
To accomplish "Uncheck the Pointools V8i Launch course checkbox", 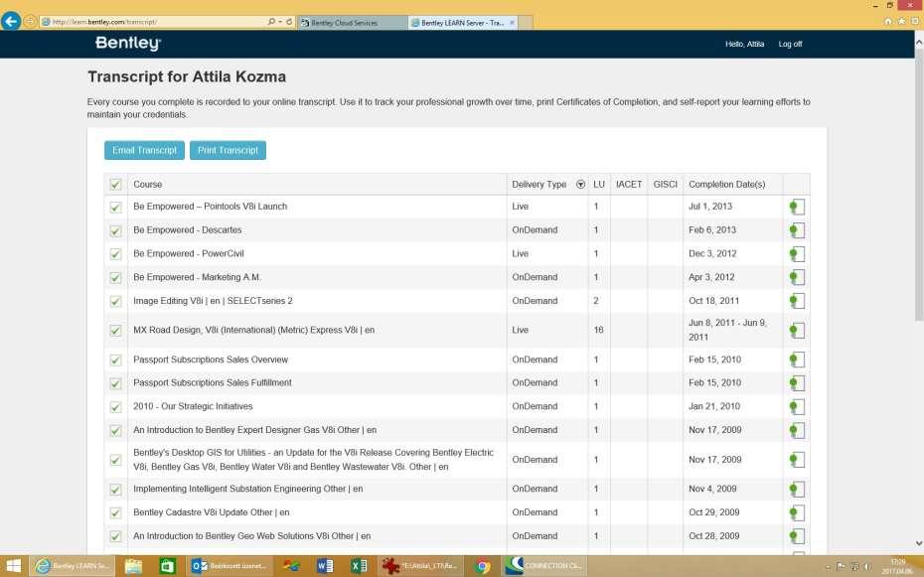I will 115,208.
